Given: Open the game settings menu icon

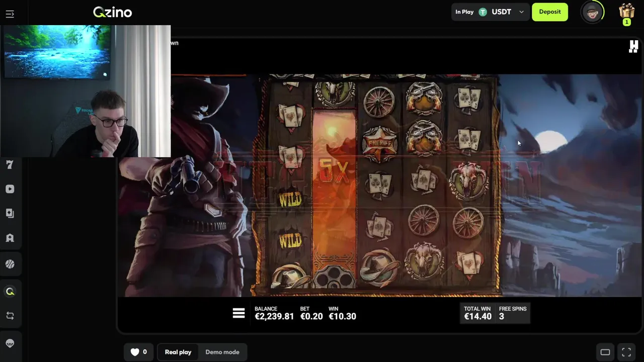Looking at the screenshot, I should [x=238, y=313].
